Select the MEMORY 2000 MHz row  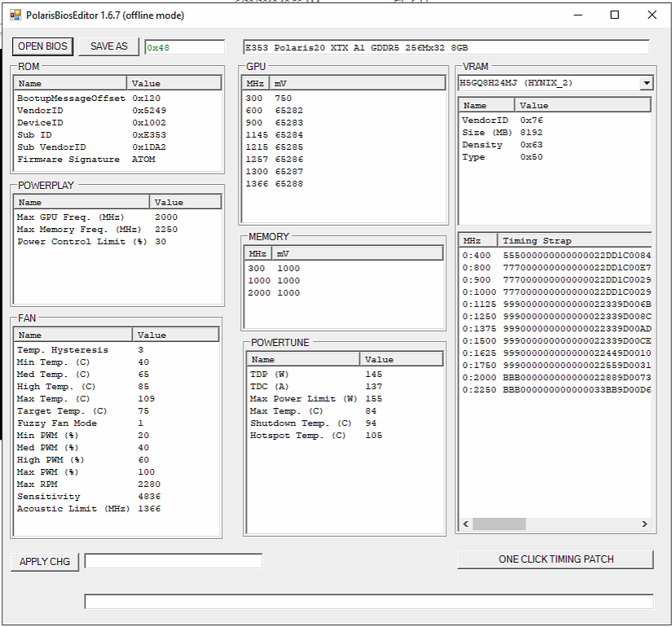pyautogui.click(x=274, y=292)
